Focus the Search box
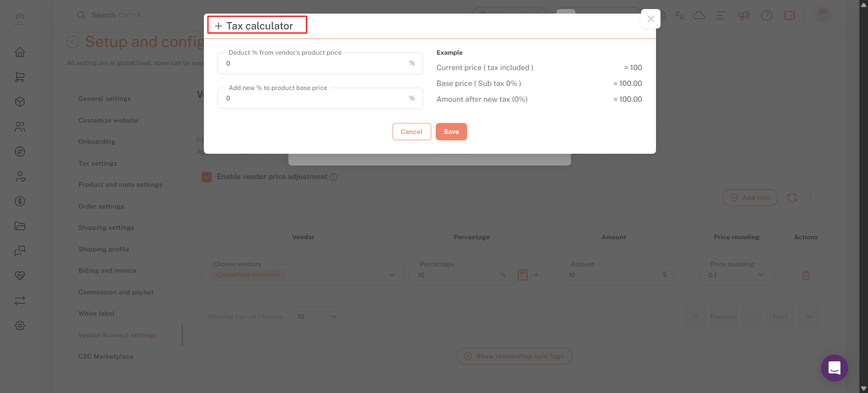This screenshot has width=868, height=393. 111,15
